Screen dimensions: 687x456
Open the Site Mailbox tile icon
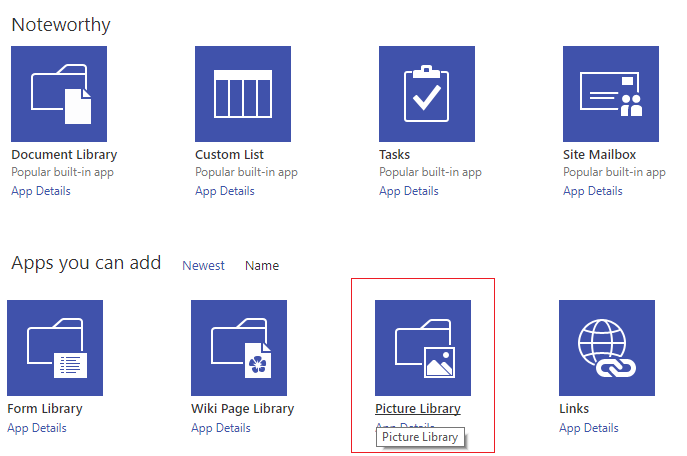point(611,94)
